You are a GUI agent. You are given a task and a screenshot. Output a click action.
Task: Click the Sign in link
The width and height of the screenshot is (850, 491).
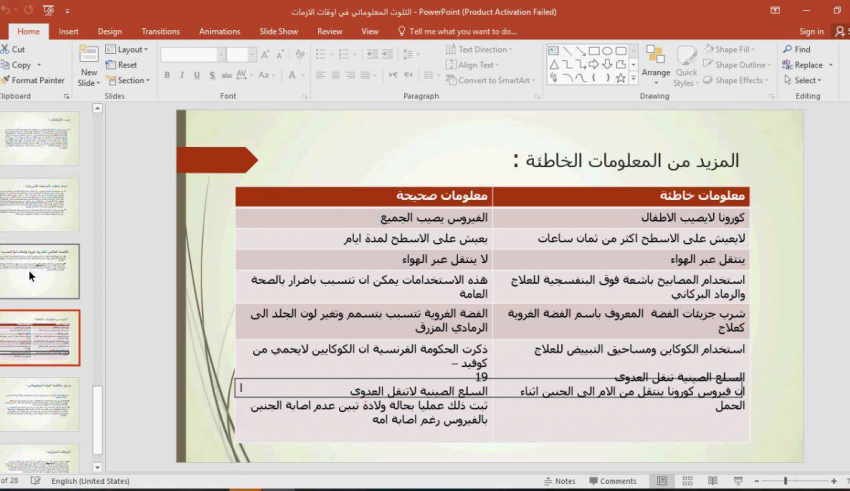click(x=811, y=31)
